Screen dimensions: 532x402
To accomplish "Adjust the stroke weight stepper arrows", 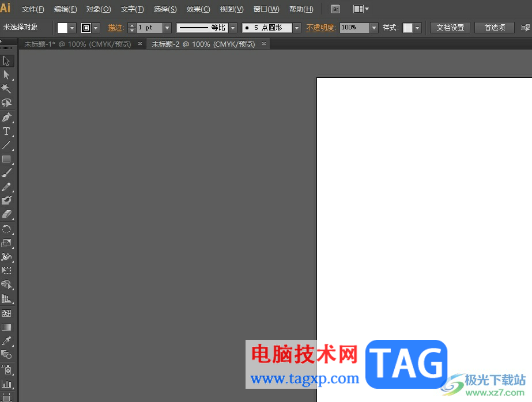I will [132, 28].
